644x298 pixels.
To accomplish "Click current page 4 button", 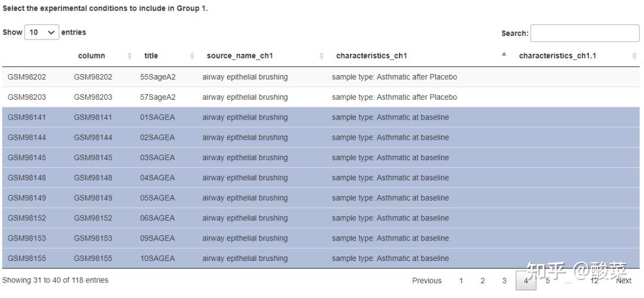I will pyautogui.click(x=525, y=281).
